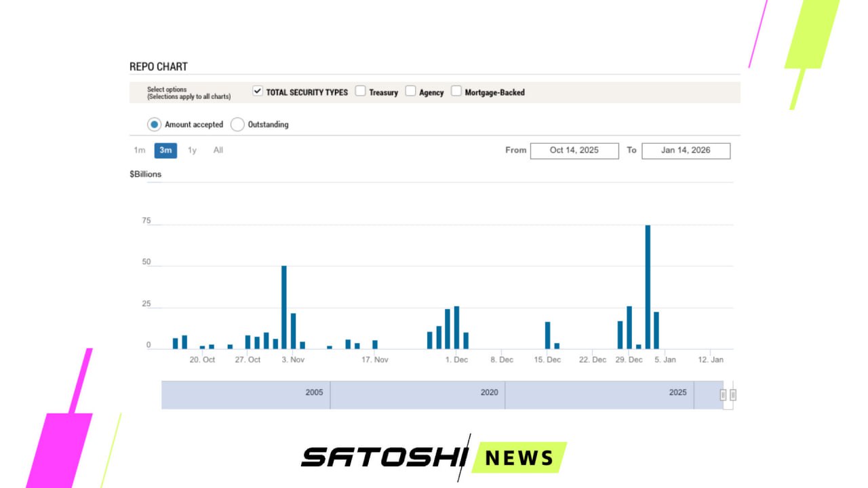This screenshot has width=868, height=488.
Task: Select the 3m range button
Action: click(165, 150)
